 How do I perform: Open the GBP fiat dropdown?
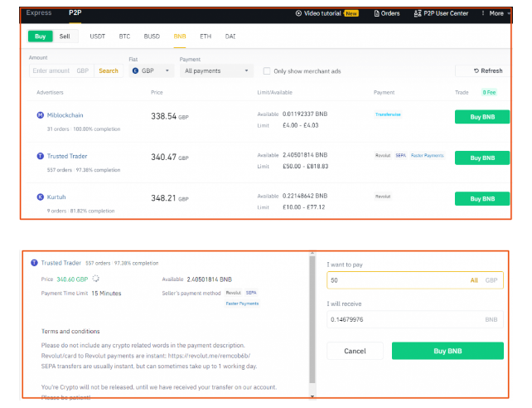(152, 70)
